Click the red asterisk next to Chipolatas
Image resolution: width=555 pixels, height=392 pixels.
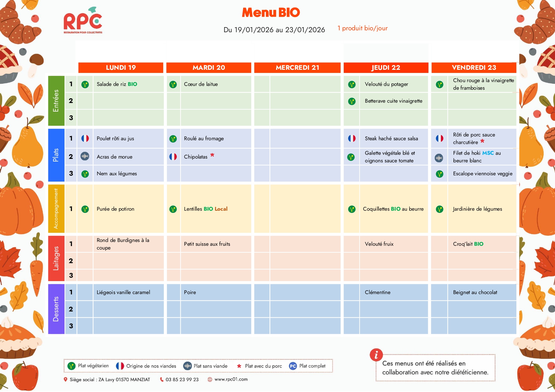212,155
